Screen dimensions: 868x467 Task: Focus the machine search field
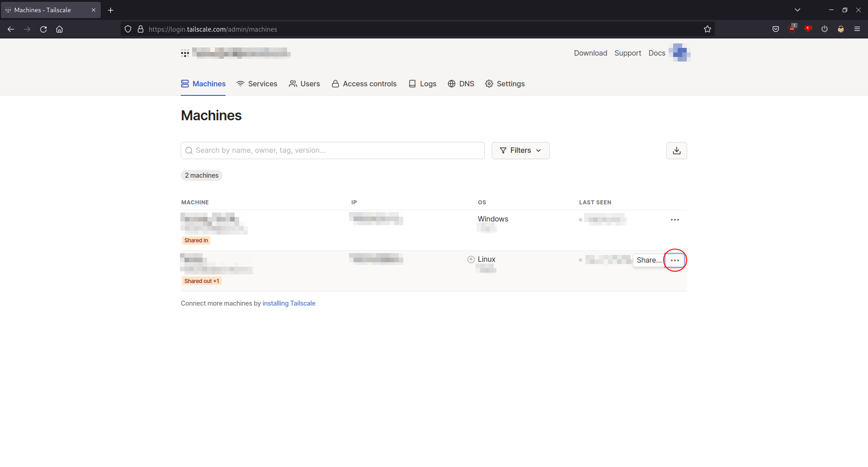(x=333, y=151)
